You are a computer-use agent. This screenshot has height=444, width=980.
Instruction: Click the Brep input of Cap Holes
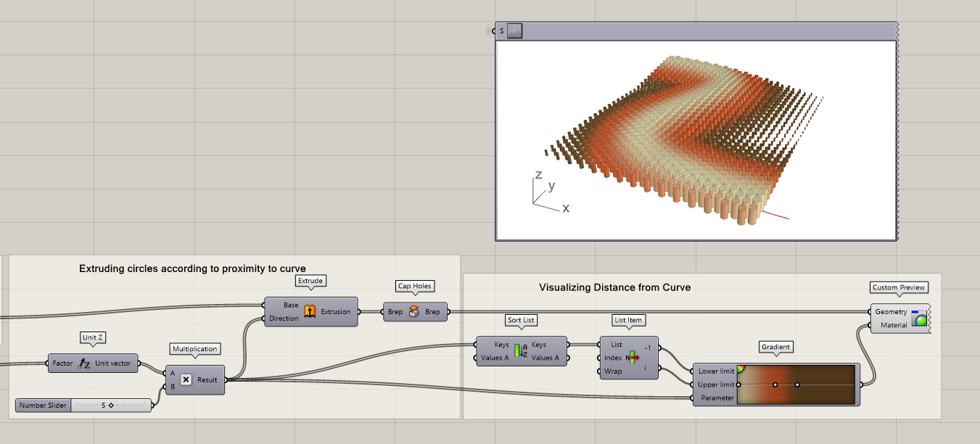395,312
